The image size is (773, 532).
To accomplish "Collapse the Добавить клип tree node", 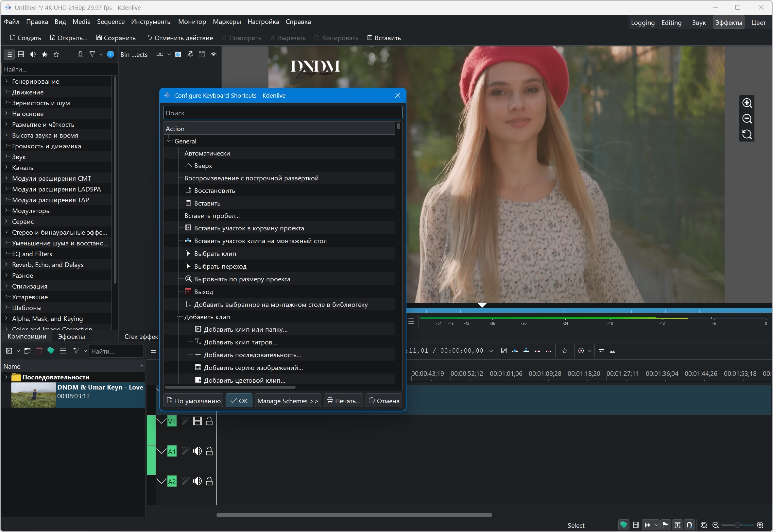I will click(179, 317).
